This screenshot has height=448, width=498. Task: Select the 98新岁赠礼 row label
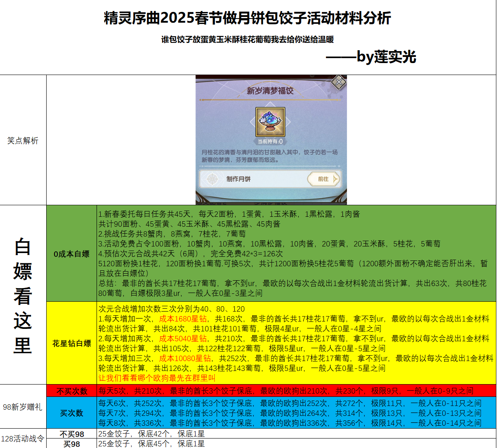click(x=23, y=407)
